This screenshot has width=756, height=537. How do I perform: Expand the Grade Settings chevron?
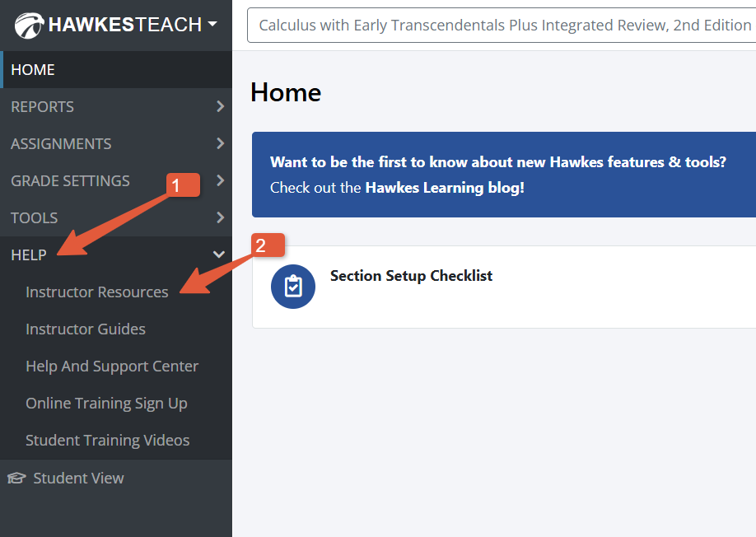(x=219, y=180)
